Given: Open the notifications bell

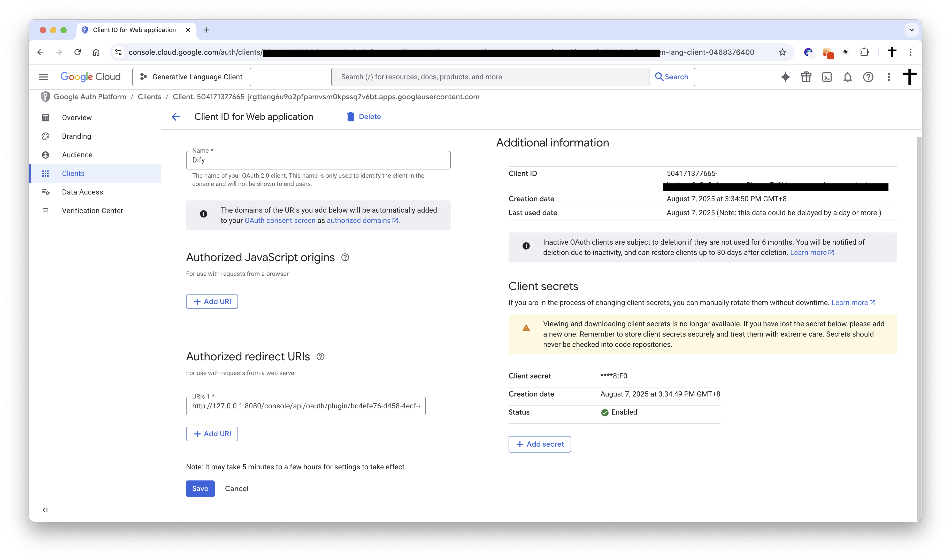Looking at the screenshot, I should 848,77.
